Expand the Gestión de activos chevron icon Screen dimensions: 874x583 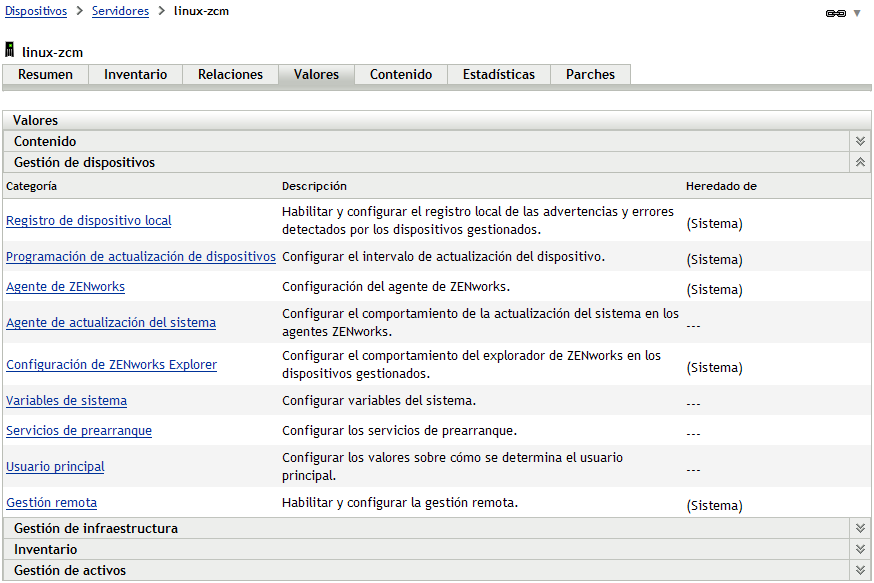coord(858,569)
